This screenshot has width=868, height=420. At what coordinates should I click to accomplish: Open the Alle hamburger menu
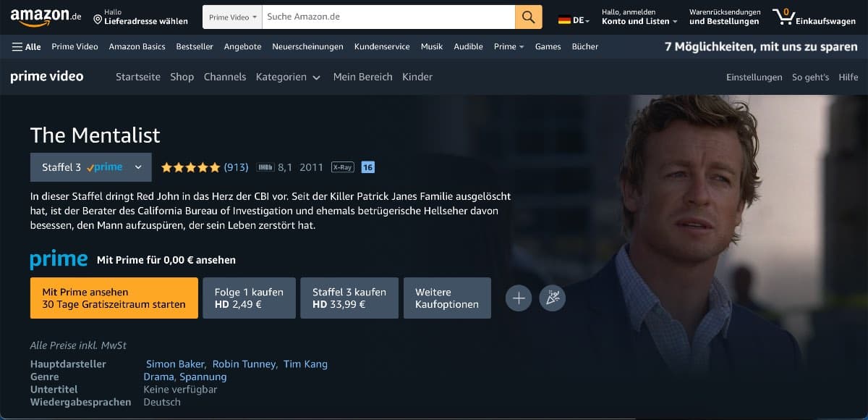[27, 46]
